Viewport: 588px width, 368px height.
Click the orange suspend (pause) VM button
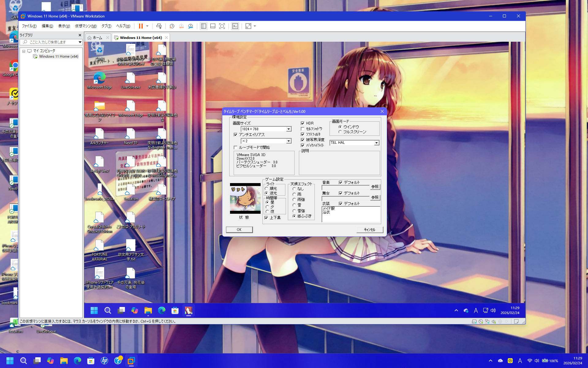click(x=141, y=26)
